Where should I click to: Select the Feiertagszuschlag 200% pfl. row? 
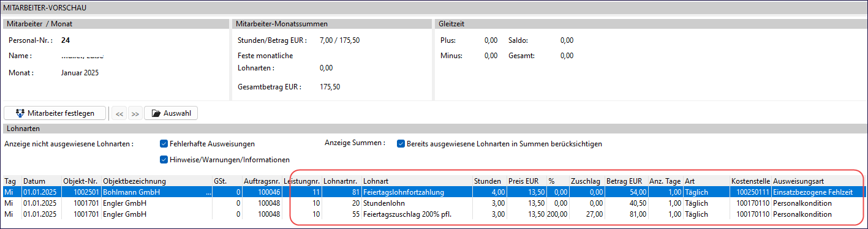point(434,214)
